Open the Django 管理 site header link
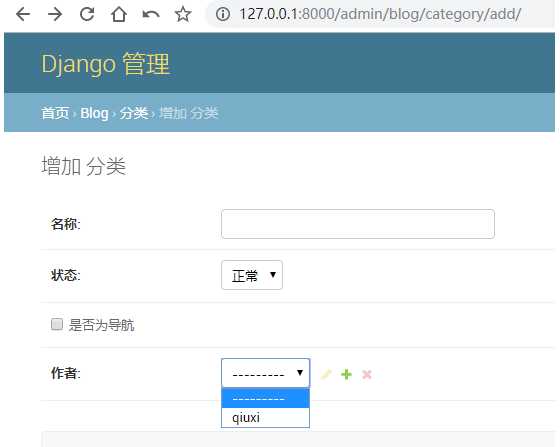The image size is (560, 447). (106, 64)
